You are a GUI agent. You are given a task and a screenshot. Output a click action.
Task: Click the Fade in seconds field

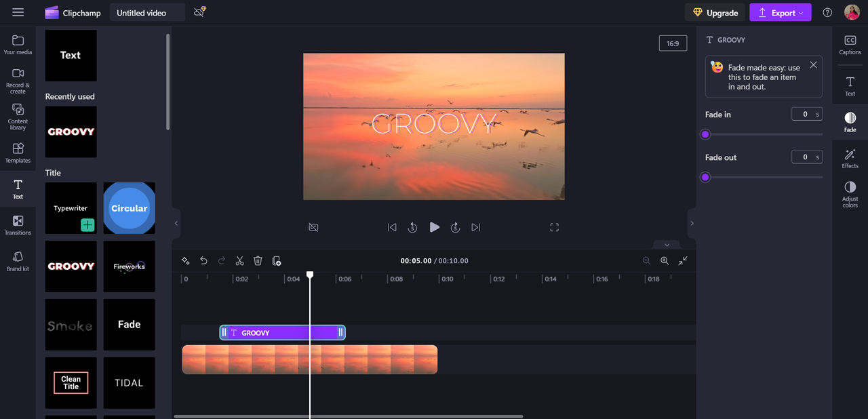(807, 114)
